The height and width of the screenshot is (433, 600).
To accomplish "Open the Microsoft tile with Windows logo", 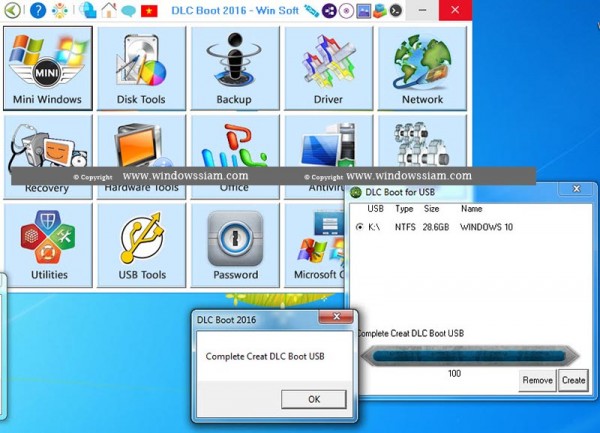I will point(315,245).
